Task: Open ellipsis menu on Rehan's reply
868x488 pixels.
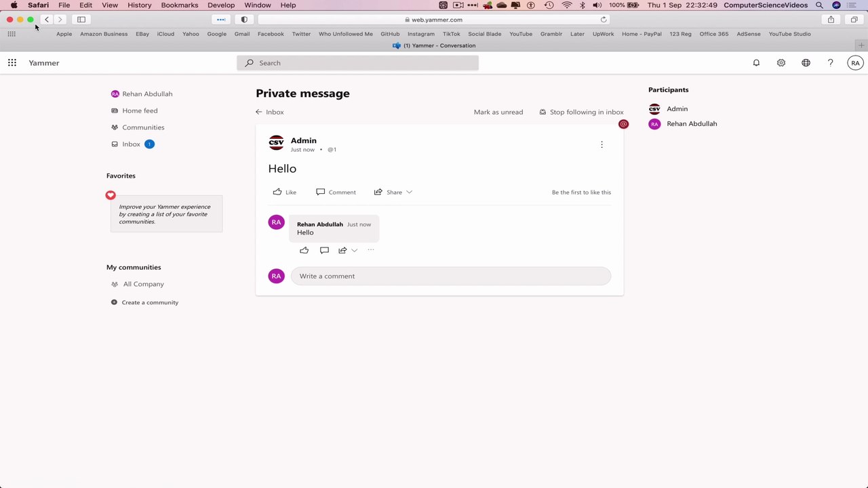Action: point(371,250)
